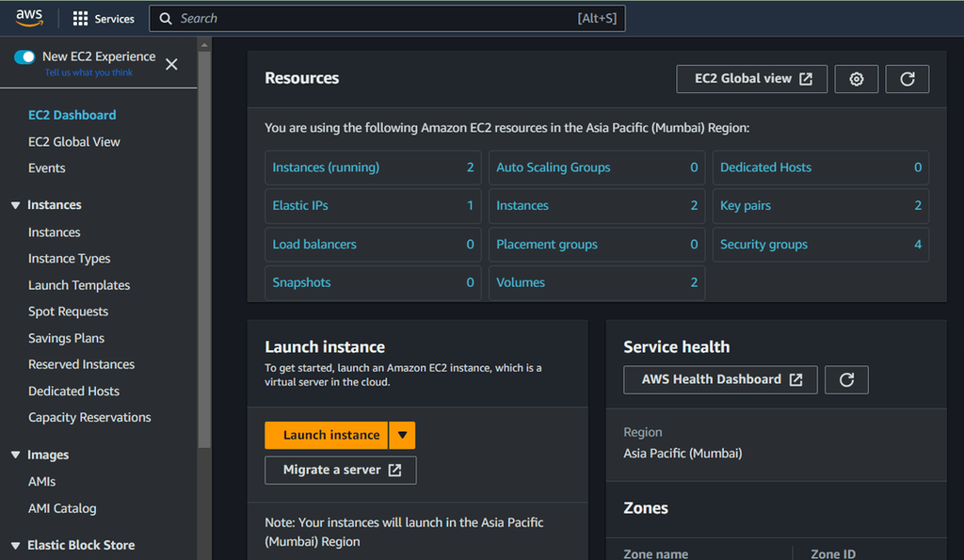
Task: Open the Services grid menu
Action: tap(104, 19)
